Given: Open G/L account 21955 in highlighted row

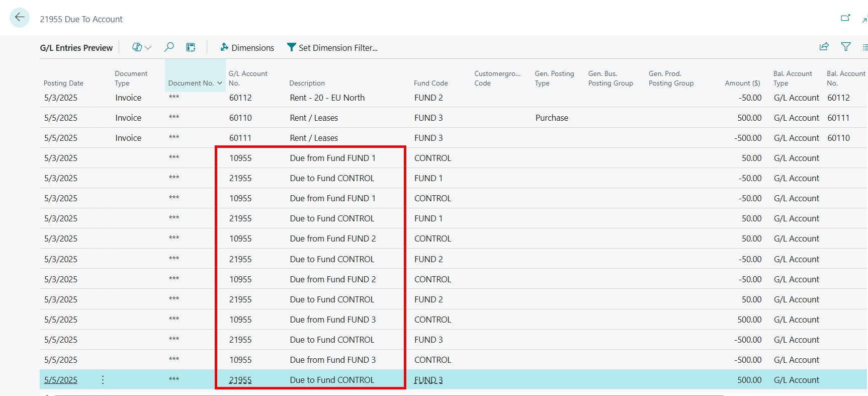Looking at the screenshot, I should point(240,380).
